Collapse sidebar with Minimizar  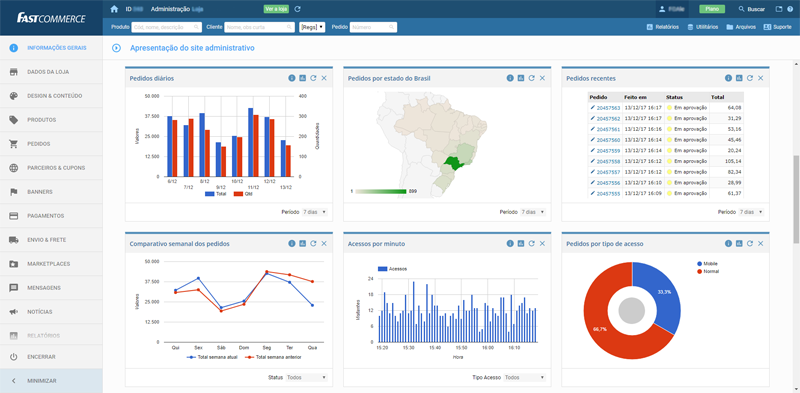[x=51, y=381]
